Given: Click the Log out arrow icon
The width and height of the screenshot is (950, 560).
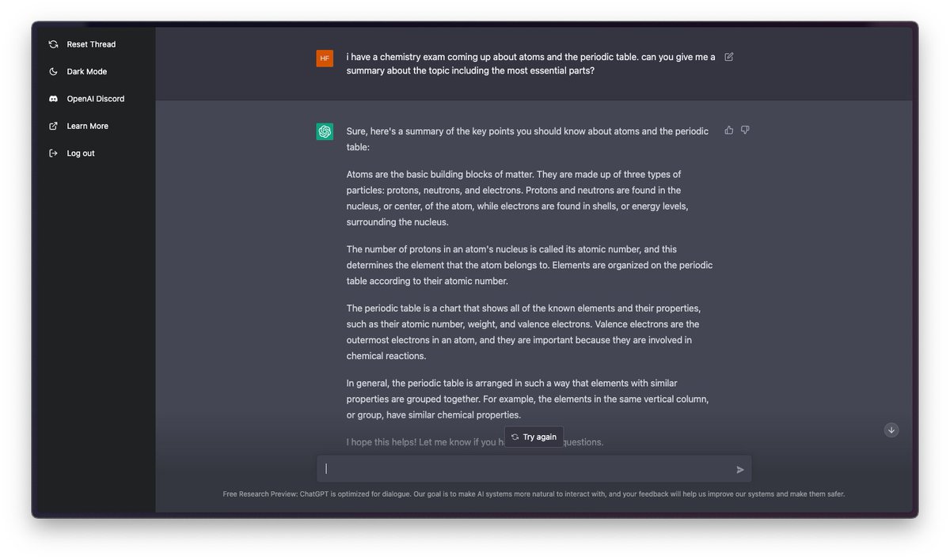Looking at the screenshot, I should [53, 153].
